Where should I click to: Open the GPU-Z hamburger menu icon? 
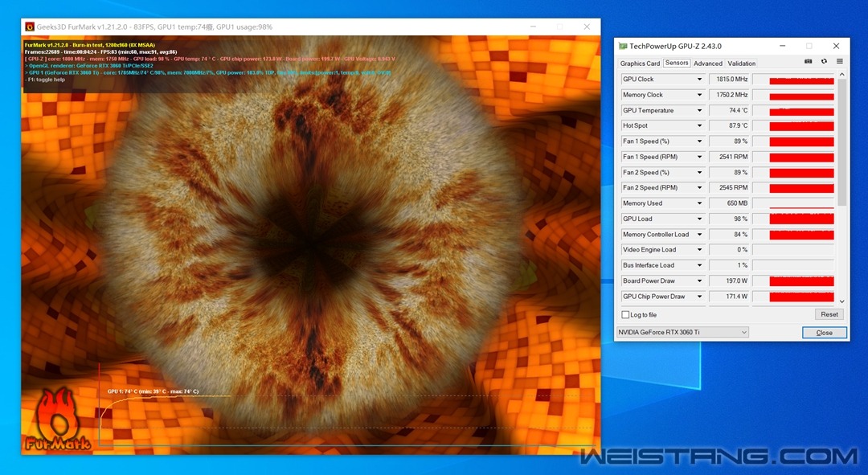click(x=840, y=61)
